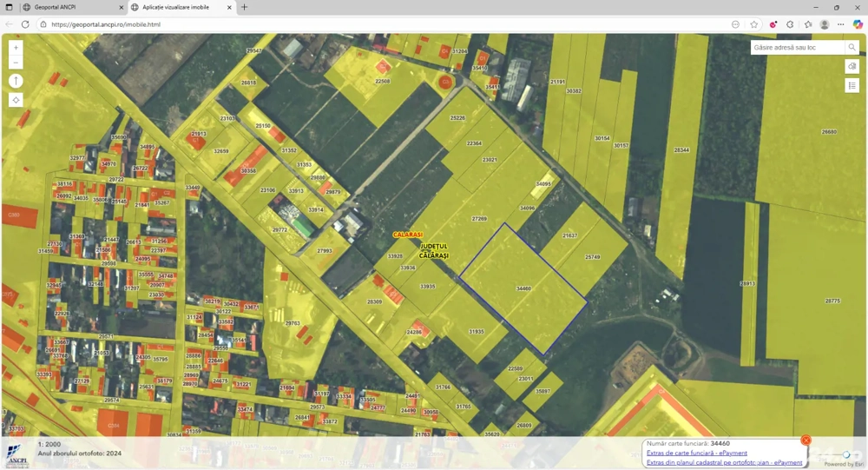Open browser Settings and more menu
Viewport: 868px width, 470px height.
840,24
